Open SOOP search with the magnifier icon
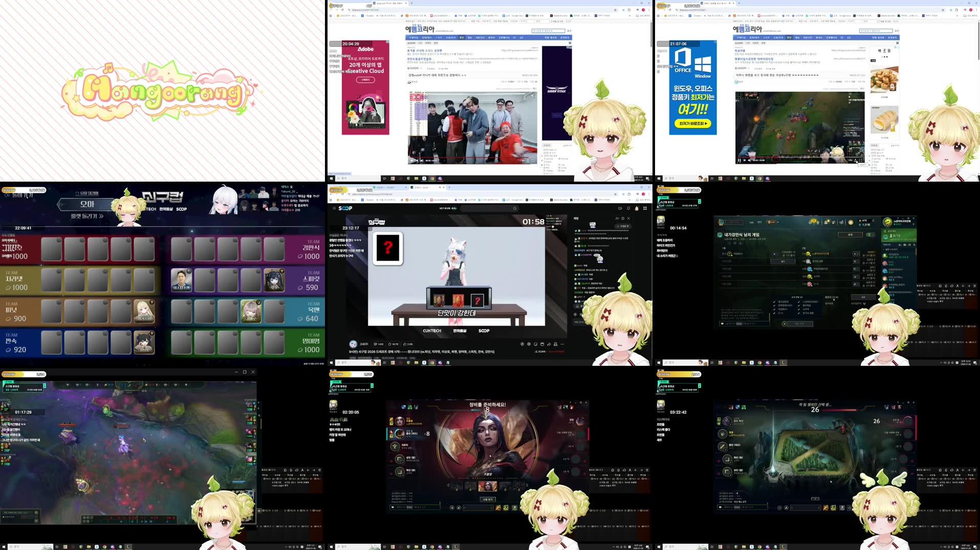This screenshot has width=980, height=550. (515, 208)
